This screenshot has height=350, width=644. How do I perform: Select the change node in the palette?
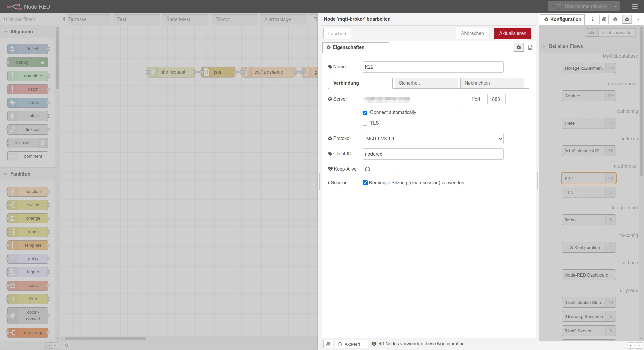click(x=28, y=218)
